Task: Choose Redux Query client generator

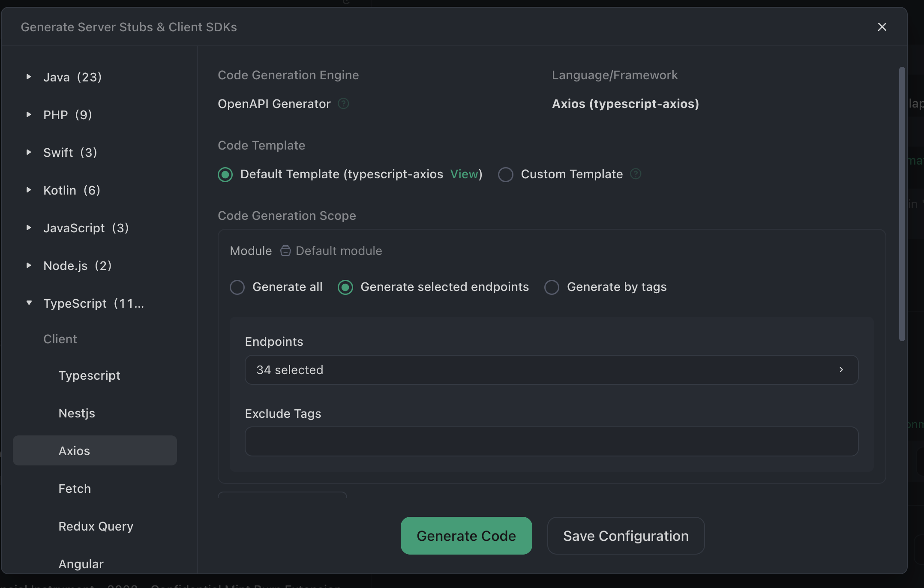Action: [96, 526]
